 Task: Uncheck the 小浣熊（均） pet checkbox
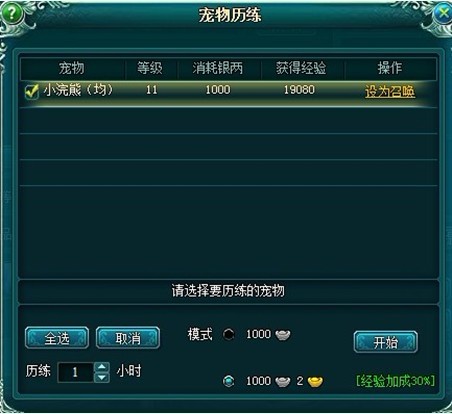[x=32, y=91]
